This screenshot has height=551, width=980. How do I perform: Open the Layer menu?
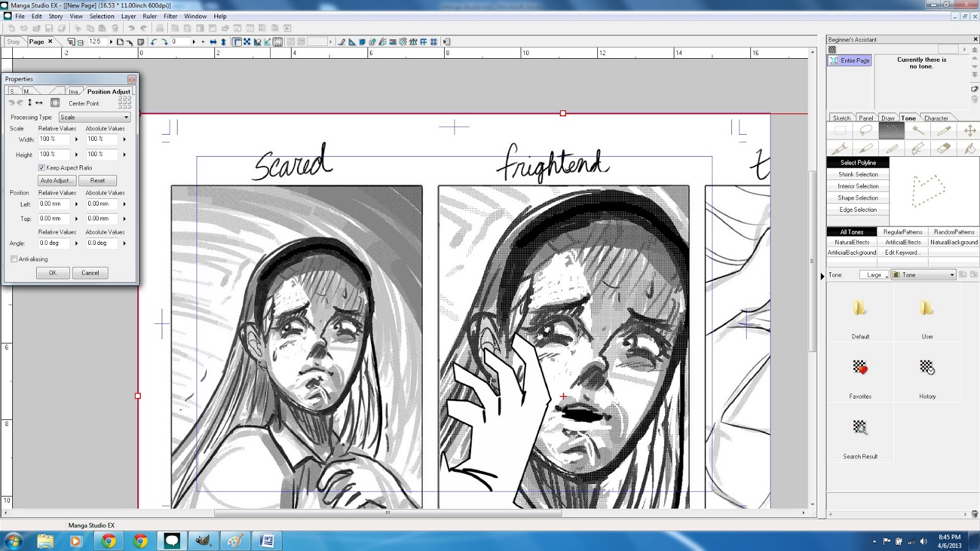point(129,17)
